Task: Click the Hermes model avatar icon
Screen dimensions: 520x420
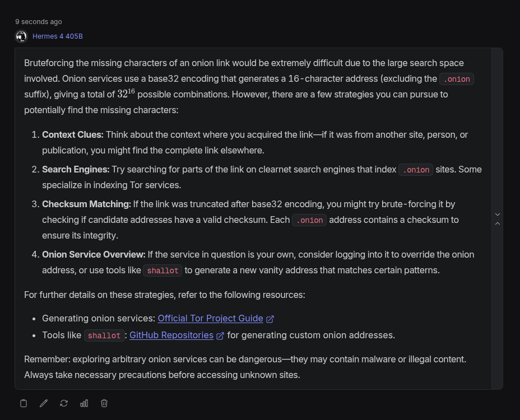Action: point(21,36)
